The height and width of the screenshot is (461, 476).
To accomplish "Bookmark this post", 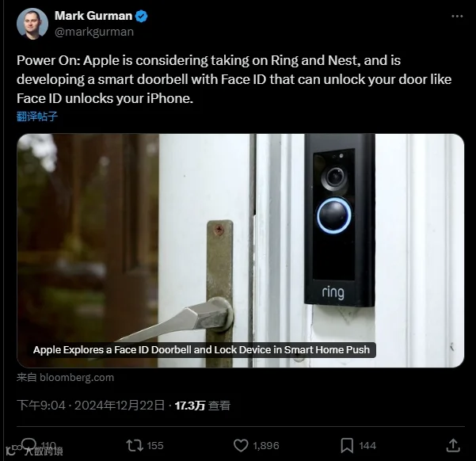I will click(347, 445).
